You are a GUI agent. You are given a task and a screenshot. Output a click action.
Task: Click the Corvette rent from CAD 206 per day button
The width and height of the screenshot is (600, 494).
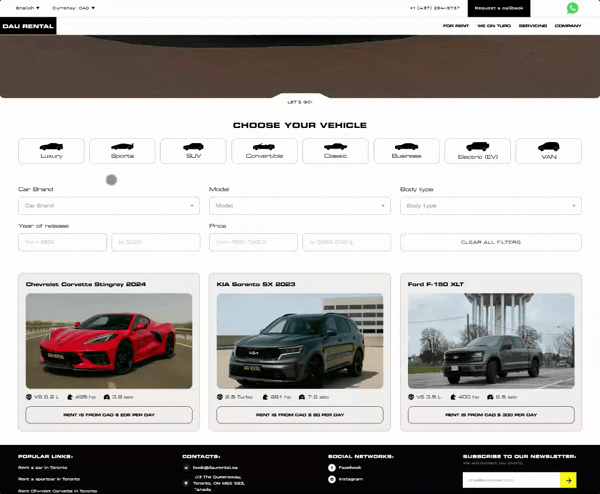[x=109, y=415]
